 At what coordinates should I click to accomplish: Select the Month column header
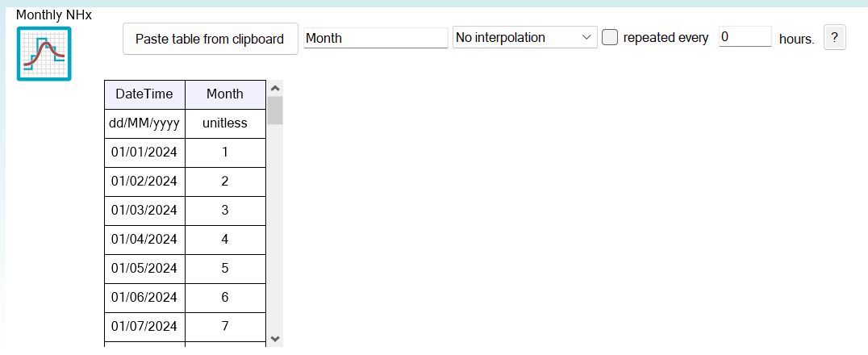(x=225, y=94)
